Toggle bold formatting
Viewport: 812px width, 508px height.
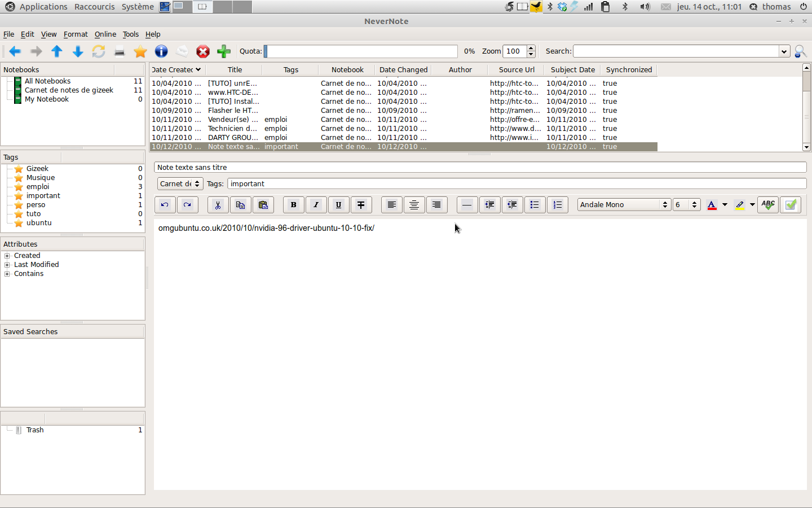tap(293, 205)
